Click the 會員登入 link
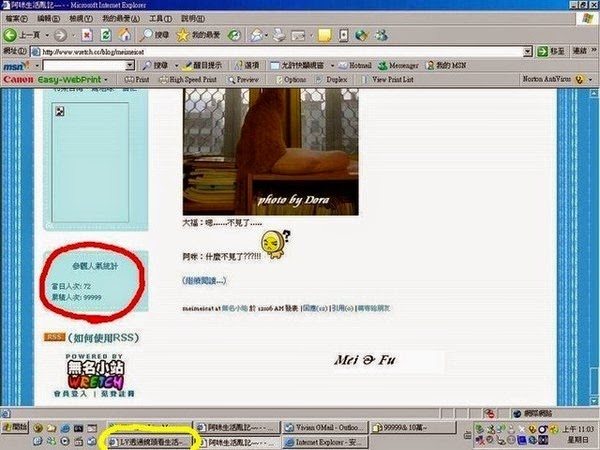600x450 pixels. pos(71,393)
